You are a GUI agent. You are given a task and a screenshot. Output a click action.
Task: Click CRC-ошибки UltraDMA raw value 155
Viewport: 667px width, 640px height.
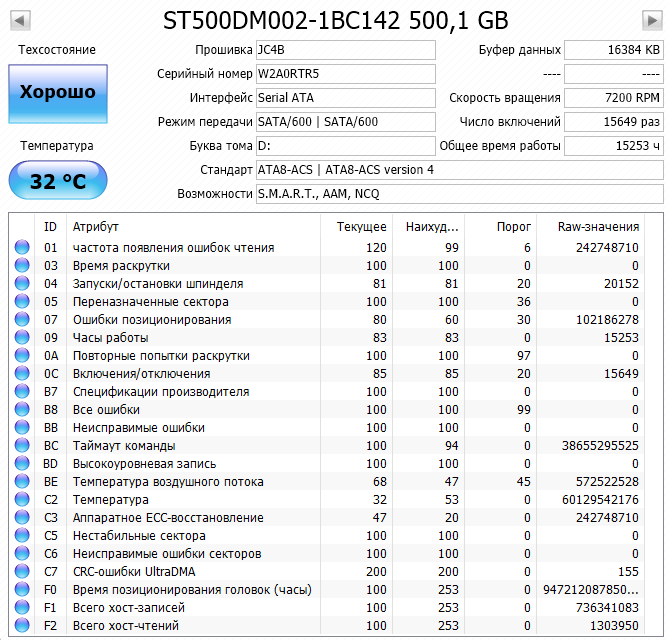[628, 572]
